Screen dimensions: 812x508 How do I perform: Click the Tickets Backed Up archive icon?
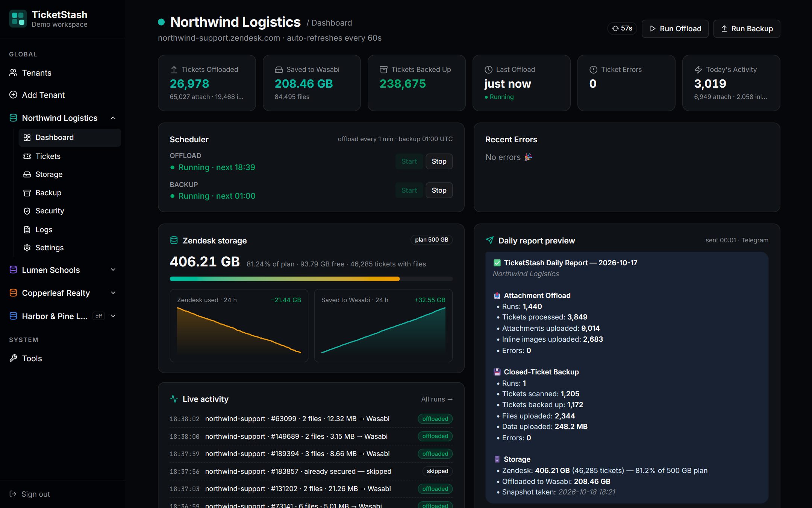(383, 70)
